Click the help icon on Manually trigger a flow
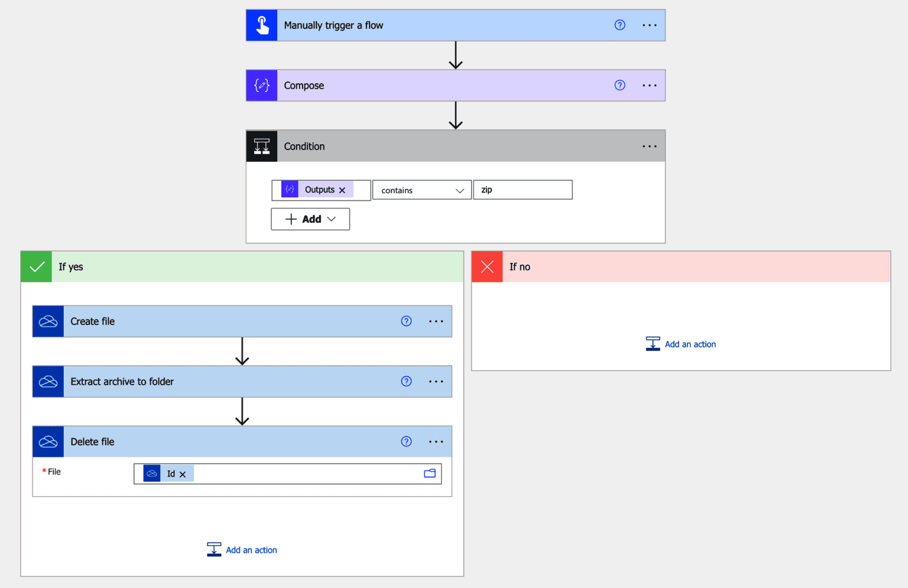 pos(620,25)
